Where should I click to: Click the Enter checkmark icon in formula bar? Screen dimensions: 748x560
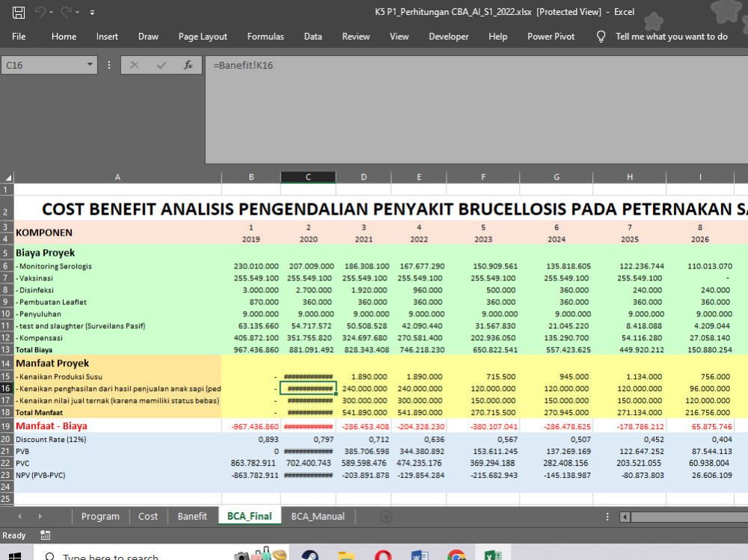162,65
